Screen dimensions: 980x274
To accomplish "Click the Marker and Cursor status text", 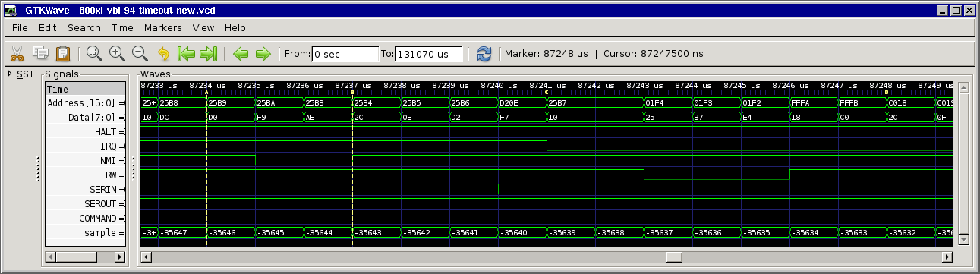I will pos(603,54).
